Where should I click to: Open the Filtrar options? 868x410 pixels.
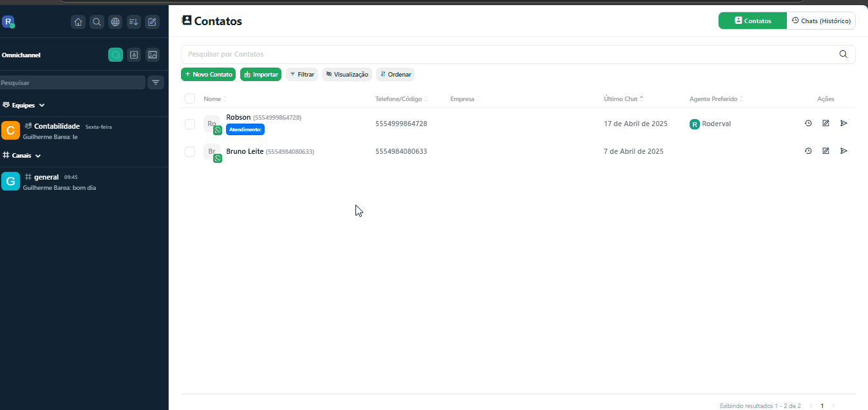click(x=302, y=75)
